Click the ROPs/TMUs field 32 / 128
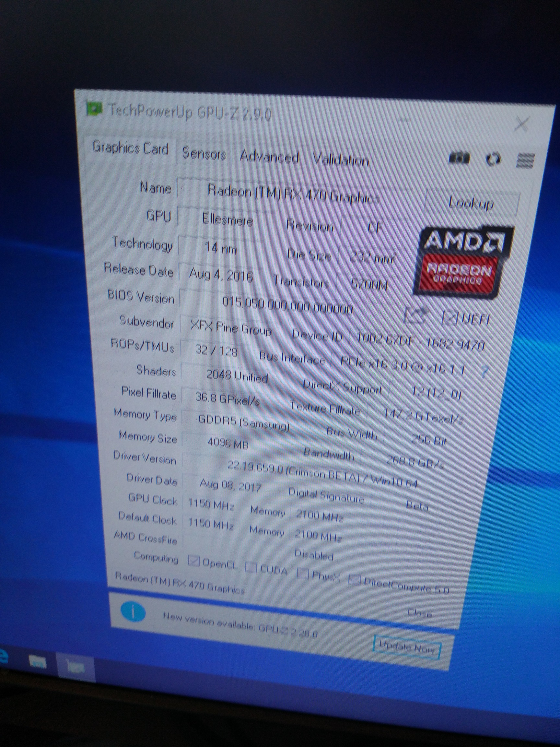560x747 pixels. (x=216, y=351)
